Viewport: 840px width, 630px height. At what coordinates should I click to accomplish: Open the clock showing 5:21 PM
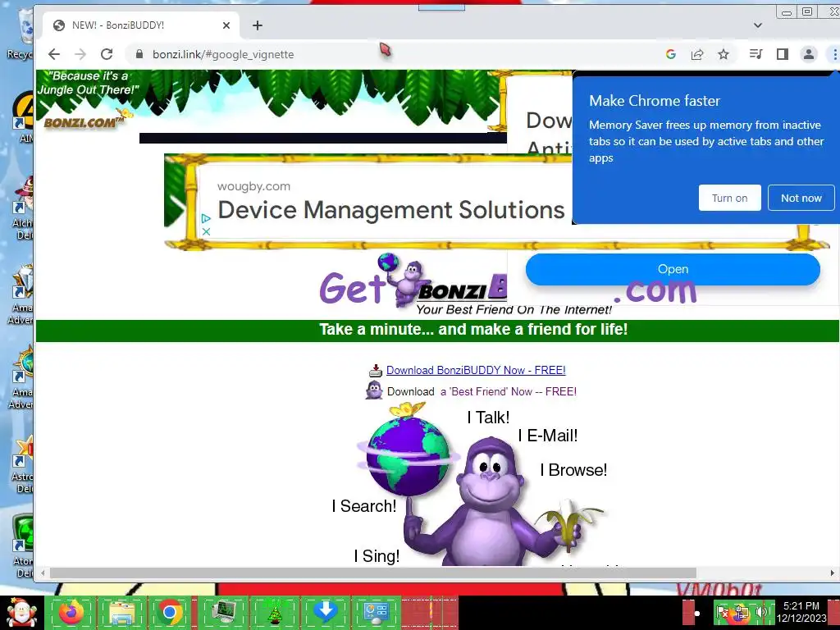[x=801, y=612]
